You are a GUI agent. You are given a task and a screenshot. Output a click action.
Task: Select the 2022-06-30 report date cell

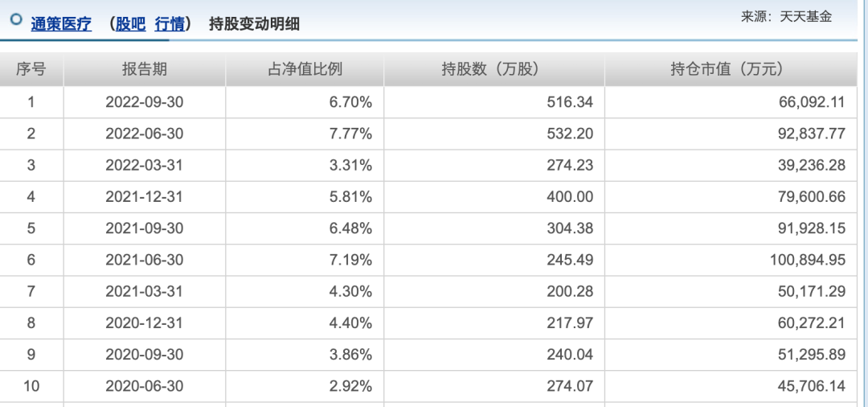point(145,134)
